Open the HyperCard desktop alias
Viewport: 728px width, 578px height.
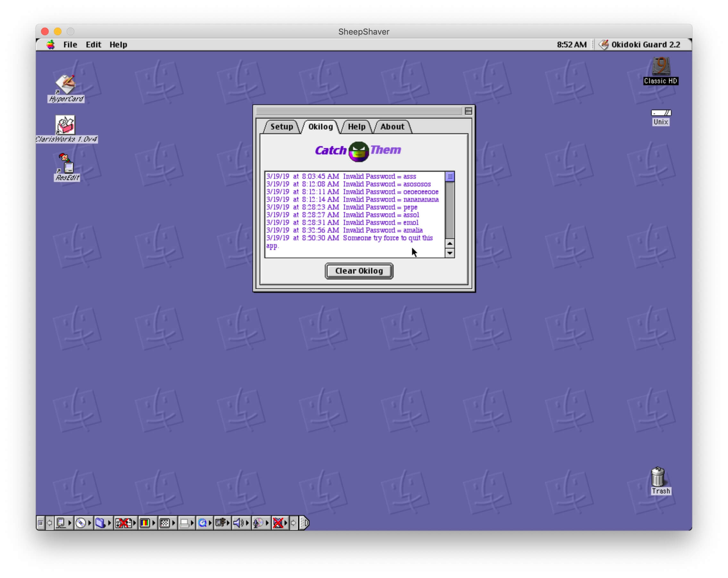[66, 84]
